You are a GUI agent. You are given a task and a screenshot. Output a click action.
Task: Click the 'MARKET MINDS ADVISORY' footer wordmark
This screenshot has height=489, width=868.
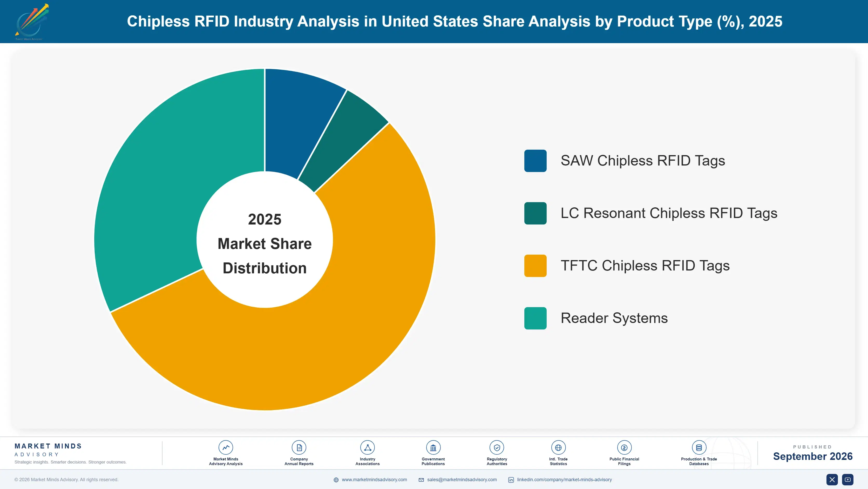[48, 450]
